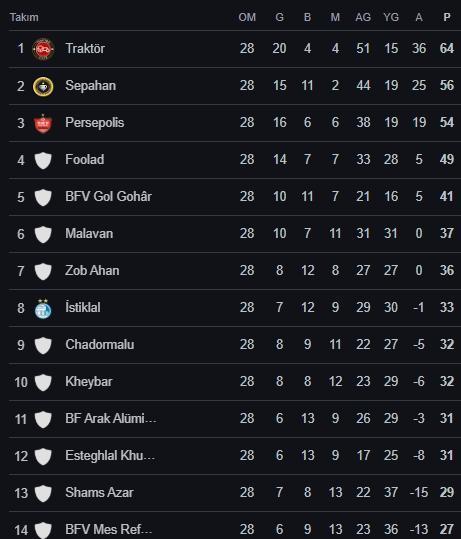
Task: Click the Traktör club logo
Action: click(x=43, y=50)
